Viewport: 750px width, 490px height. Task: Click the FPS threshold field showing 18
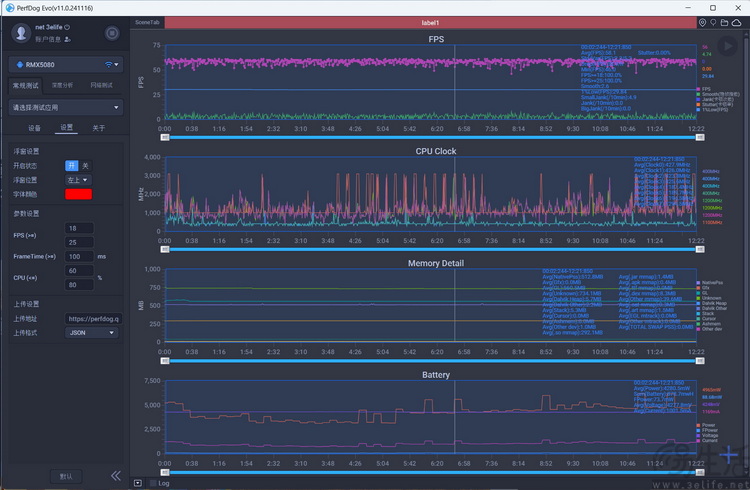coord(79,228)
